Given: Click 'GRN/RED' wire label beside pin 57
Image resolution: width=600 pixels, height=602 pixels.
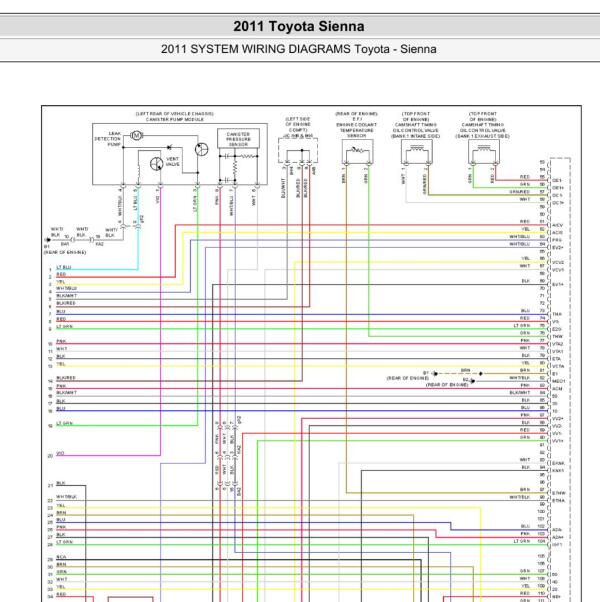Looking at the screenshot, I should click(x=520, y=192).
